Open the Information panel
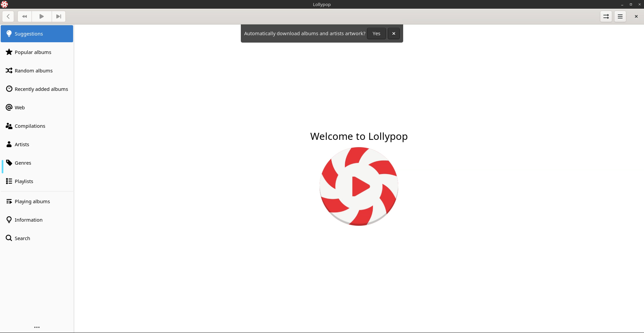 37,220
